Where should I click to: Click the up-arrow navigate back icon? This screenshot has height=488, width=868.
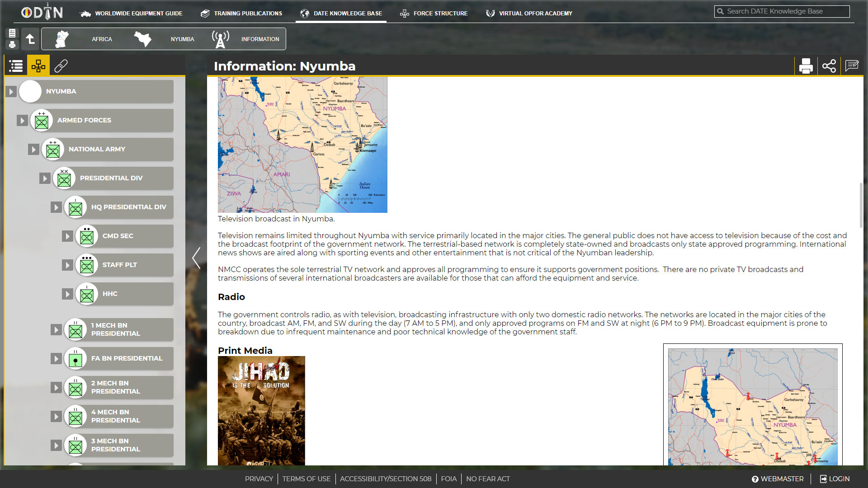(30, 39)
